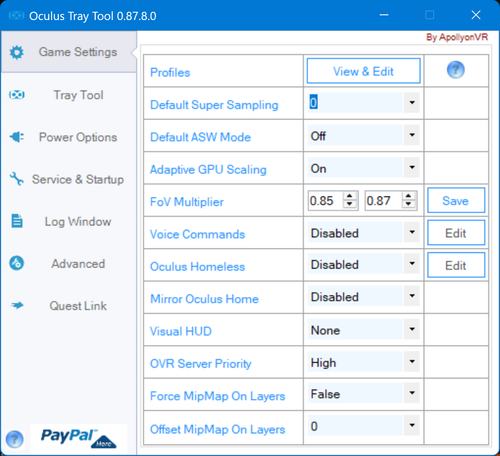This screenshot has height=456, width=500.
Task: Click the 0.85 FoV input field
Action: tap(326, 201)
